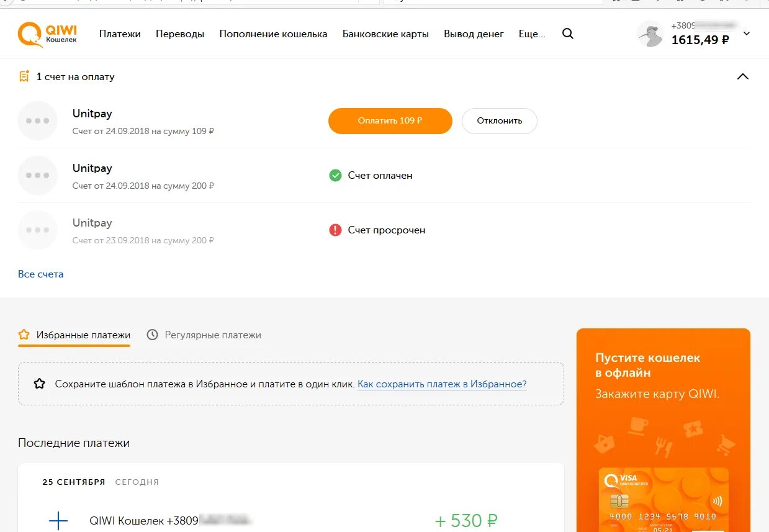Go to Пополнение кошелька
Viewport: 769px width, 532px height.
[273, 34]
